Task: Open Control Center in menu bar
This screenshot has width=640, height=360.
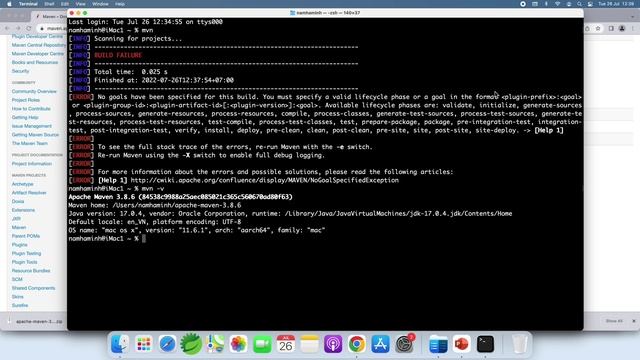Action: [590, 4]
